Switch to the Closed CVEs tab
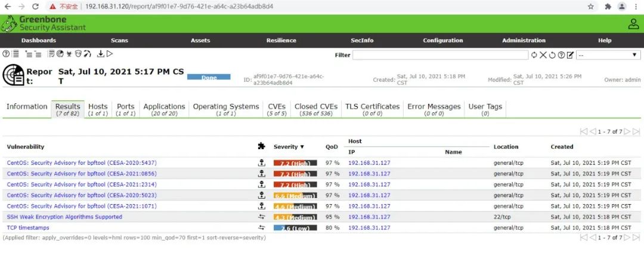This screenshot has width=644, height=256. (316, 109)
